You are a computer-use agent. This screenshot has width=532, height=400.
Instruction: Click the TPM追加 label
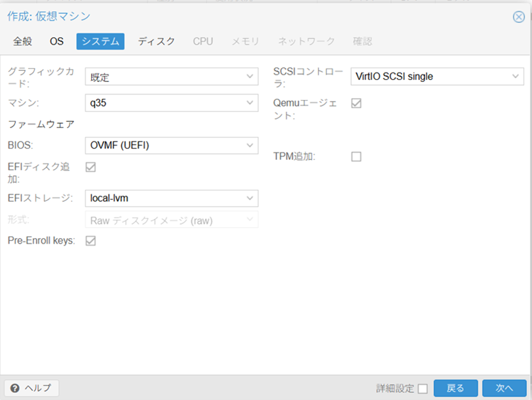pyautogui.click(x=294, y=156)
